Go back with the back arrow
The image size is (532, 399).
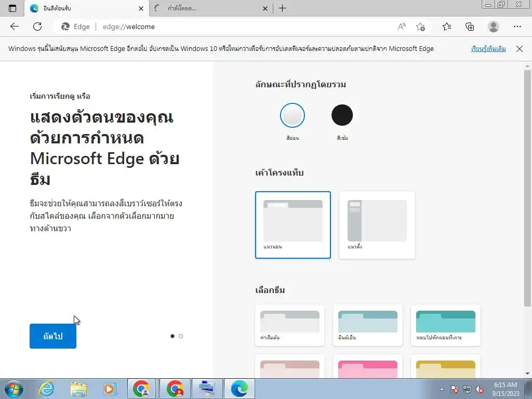point(14,26)
